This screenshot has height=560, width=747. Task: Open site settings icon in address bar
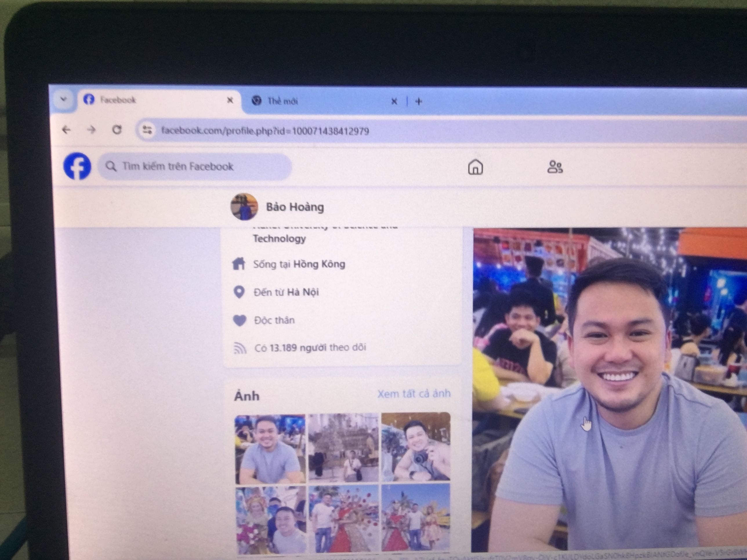click(147, 130)
